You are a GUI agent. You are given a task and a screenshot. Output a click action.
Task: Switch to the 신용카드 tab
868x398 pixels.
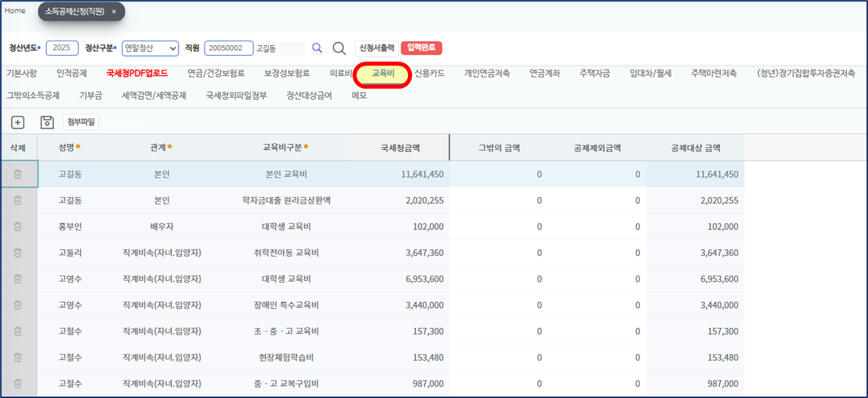tap(430, 73)
